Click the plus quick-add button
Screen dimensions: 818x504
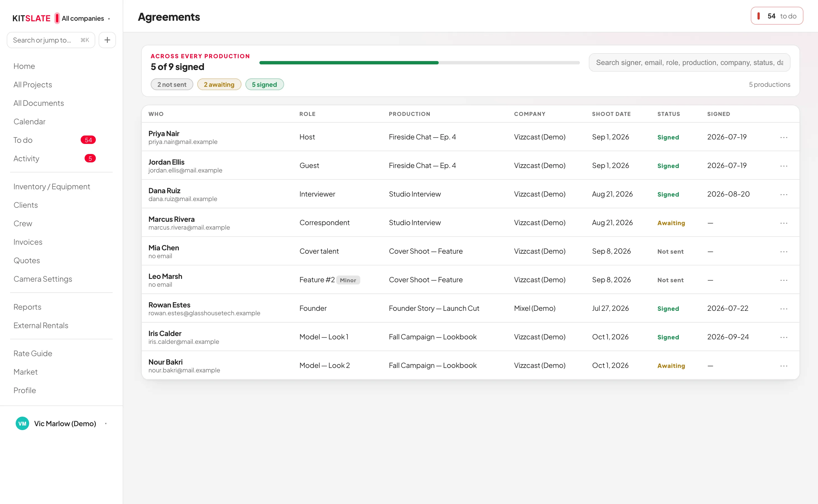pyautogui.click(x=107, y=40)
